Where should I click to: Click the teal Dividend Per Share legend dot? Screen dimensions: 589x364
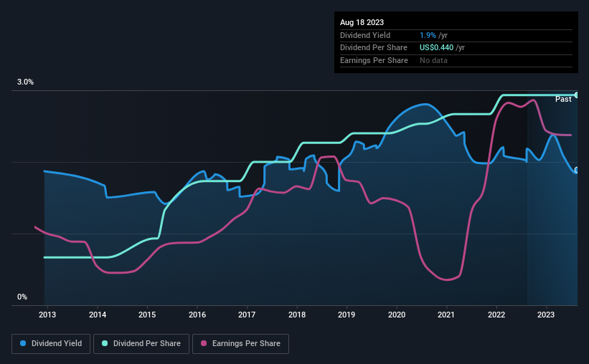point(105,343)
